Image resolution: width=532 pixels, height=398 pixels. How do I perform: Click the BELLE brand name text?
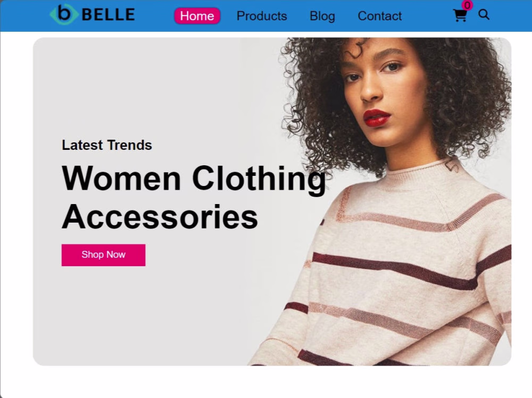108,15
